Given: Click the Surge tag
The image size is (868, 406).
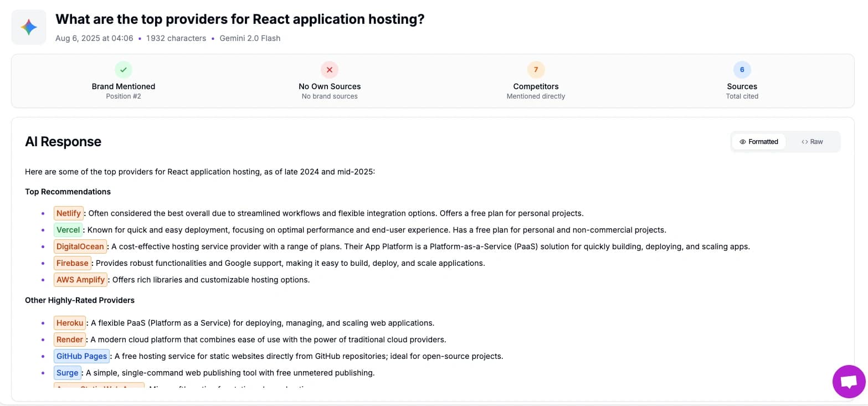Looking at the screenshot, I should click(x=68, y=373).
